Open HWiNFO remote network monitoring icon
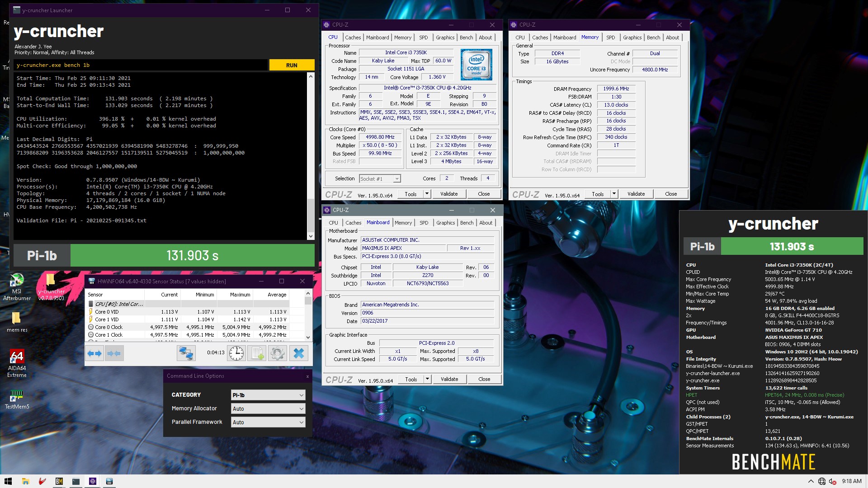 [186, 353]
